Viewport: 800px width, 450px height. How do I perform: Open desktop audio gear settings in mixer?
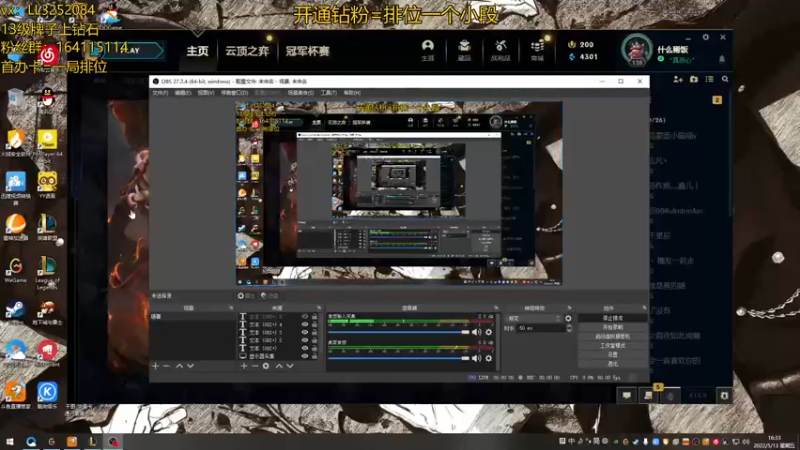point(489,358)
